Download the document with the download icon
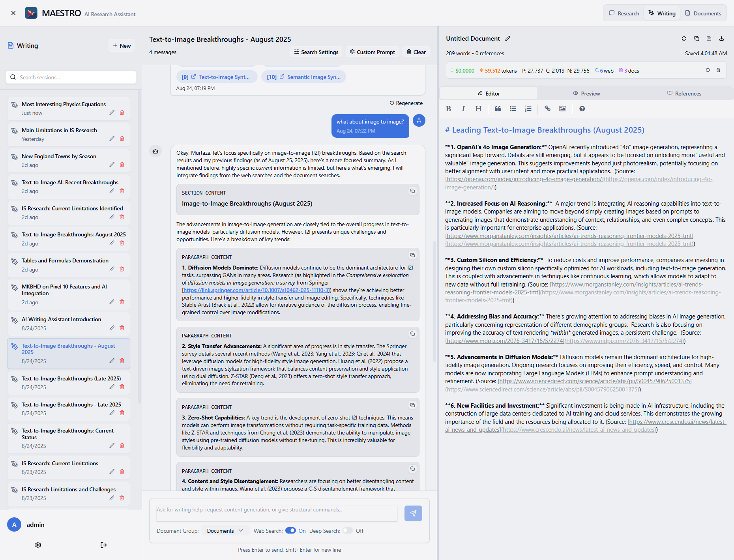 [x=721, y=39]
